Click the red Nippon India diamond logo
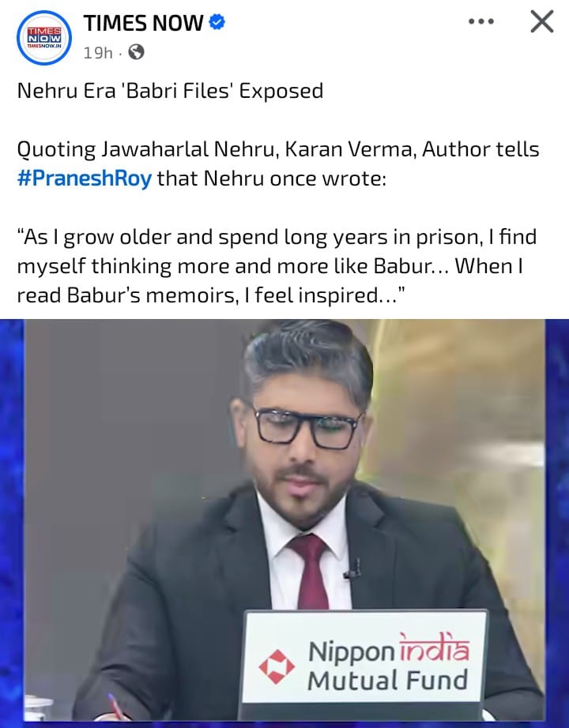The width and height of the screenshot is (569, 728). [x=276, y=666]
